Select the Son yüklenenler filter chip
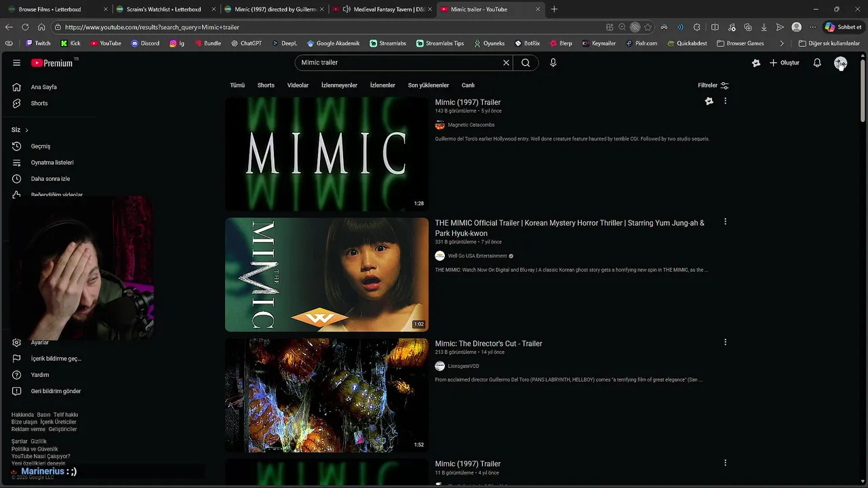Viewport: 868px width, 488px height. tap(428, 85)
